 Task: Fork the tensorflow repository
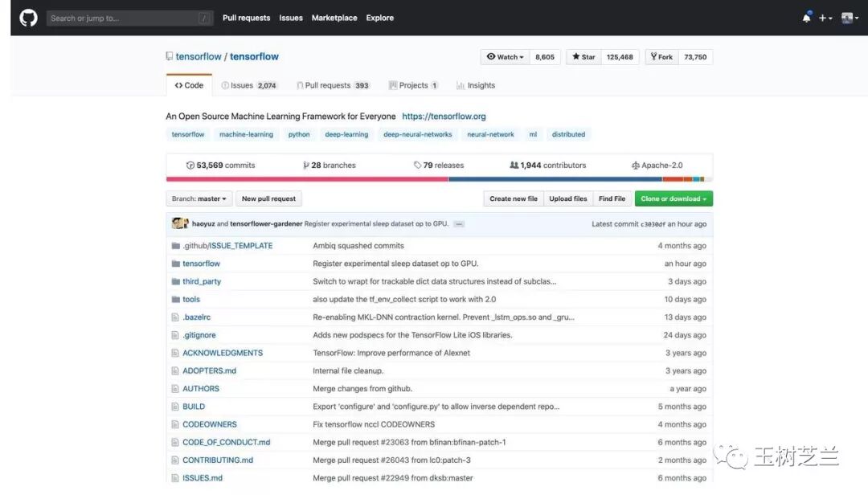[x=661, y=57]
